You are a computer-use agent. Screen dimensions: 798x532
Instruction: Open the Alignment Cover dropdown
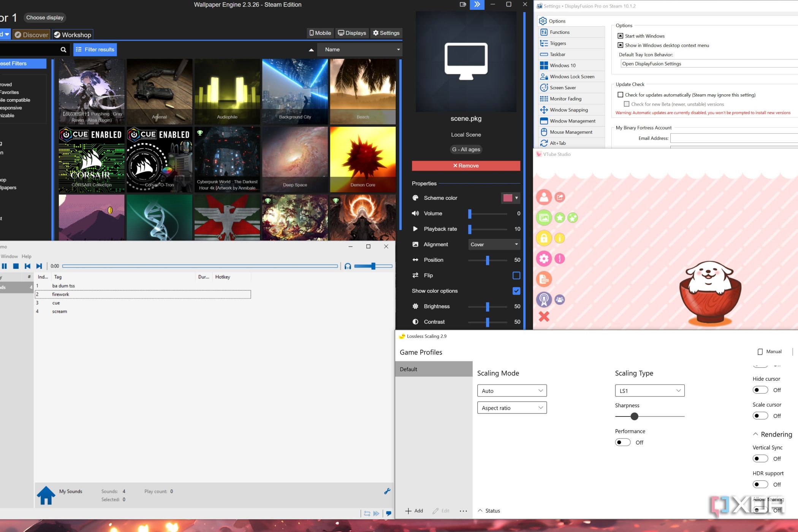point(494,244)
